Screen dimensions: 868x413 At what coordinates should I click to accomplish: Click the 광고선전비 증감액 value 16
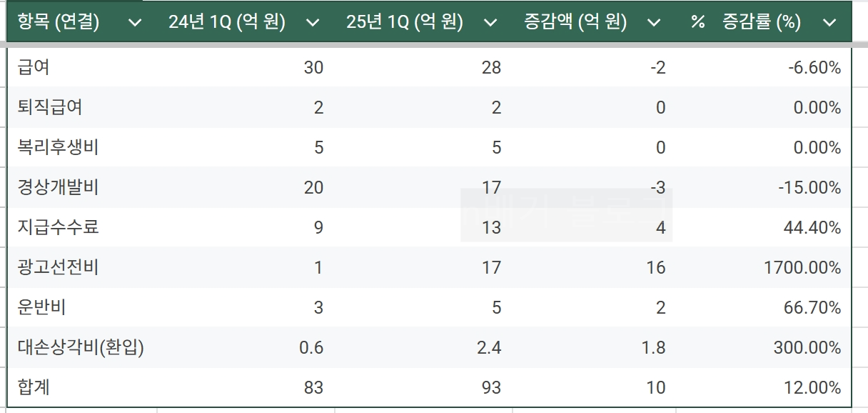click(656, 267)
